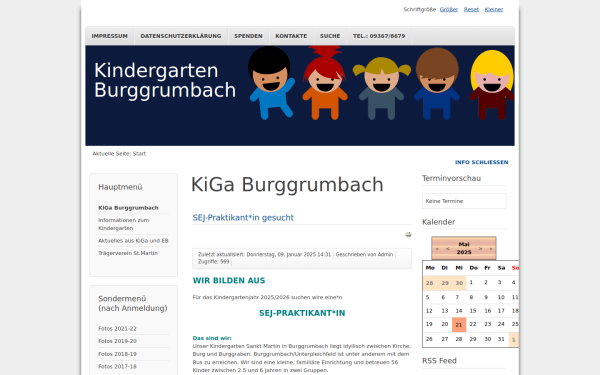Open Fotos 2017-18 gallery
The width and height of the screenshot is (600, 375).
[x=117, y=367]
